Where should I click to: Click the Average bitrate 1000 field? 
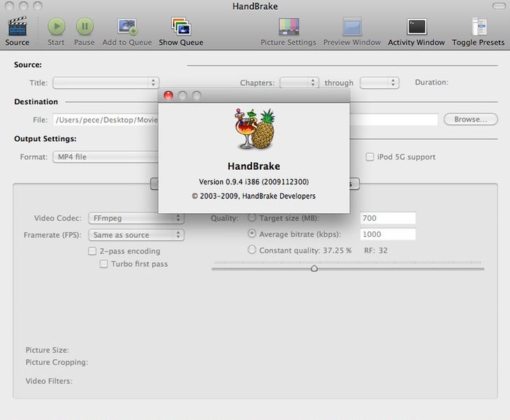point(388,234)
